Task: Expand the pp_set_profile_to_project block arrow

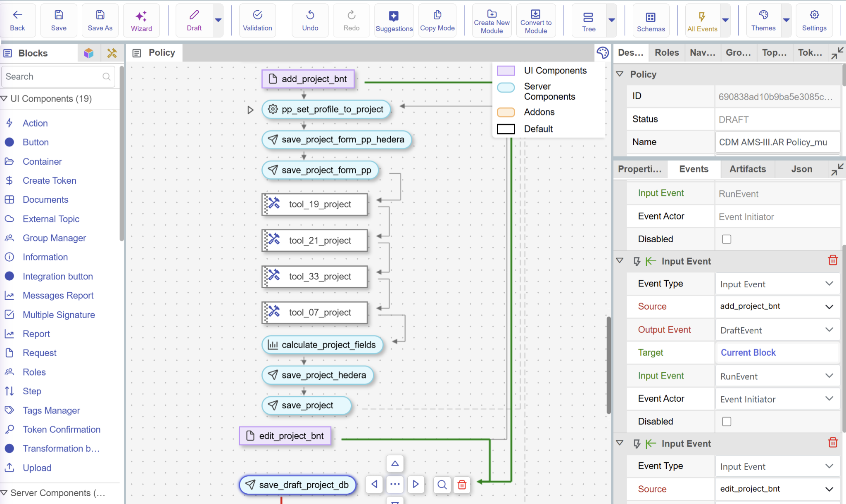Action: [250, 110]
